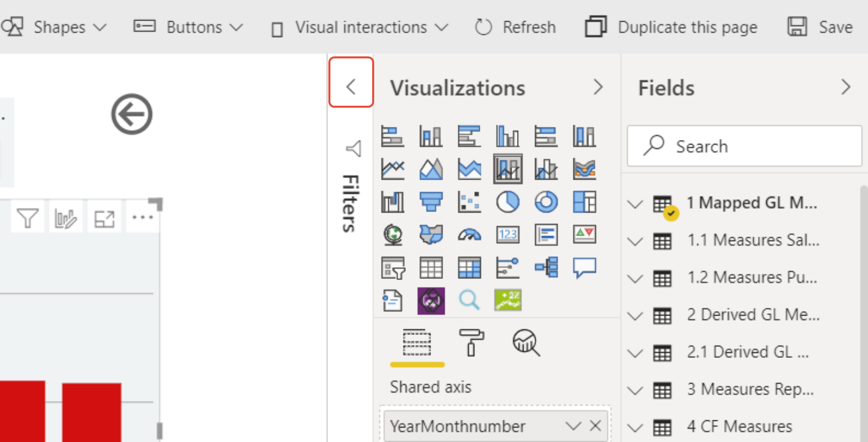Image resolution: width=868 pixels, height=442 pixels.
Task: Open the YearMonthnumber field dropdown
Action: pyautogui.click(x=573, y=426)
